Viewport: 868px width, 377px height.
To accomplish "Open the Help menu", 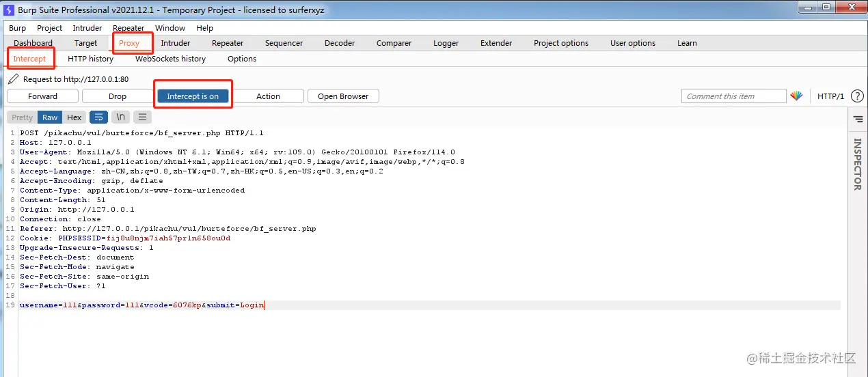I will click(x=205, y=28).
